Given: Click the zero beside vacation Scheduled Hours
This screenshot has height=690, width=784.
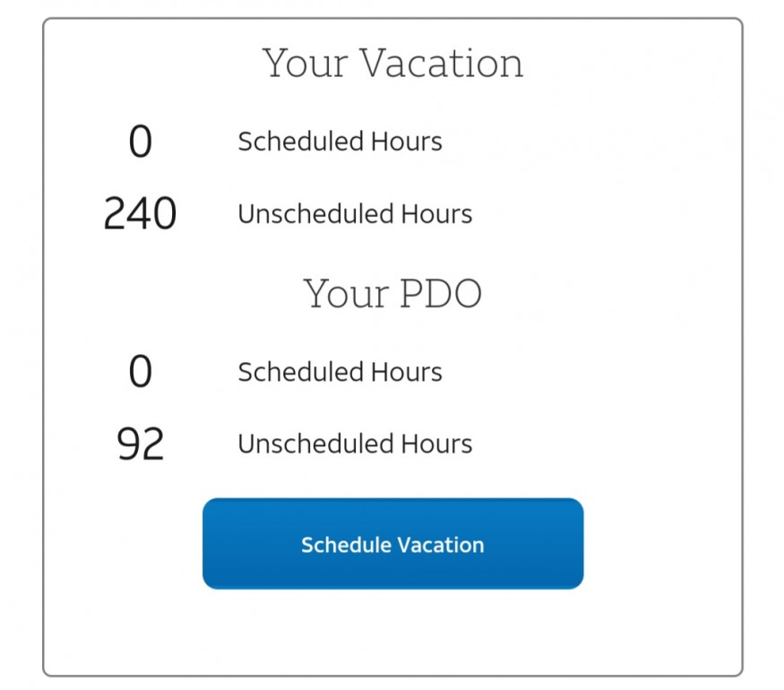Looking at the screenshot, I should click(141, 142).
